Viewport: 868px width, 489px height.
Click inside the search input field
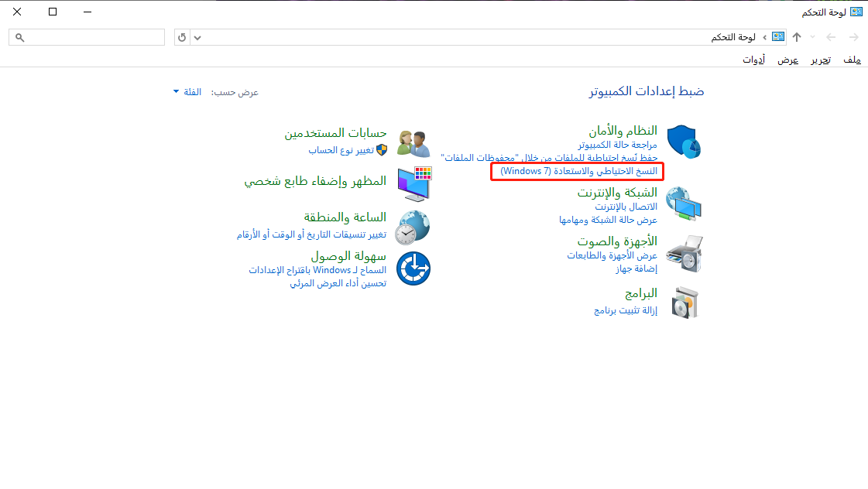pyautogui.click(x=85, y=36)
